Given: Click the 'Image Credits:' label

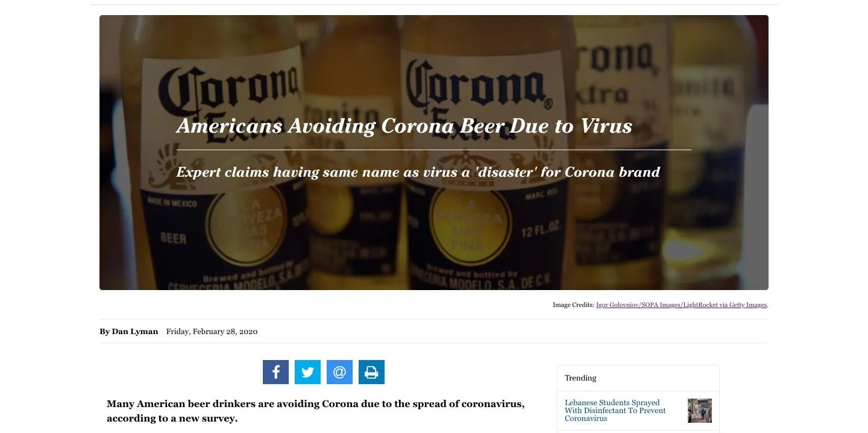Looking at the screenshot, I should 573,305.
